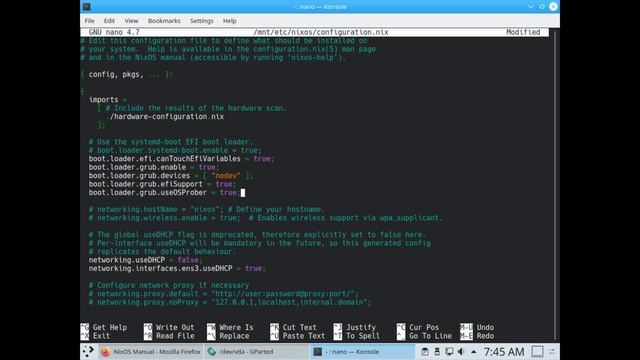Screen dimensions: 640x360
Task: Click the 'Exit' shortcut label
Action: point(101,336)
